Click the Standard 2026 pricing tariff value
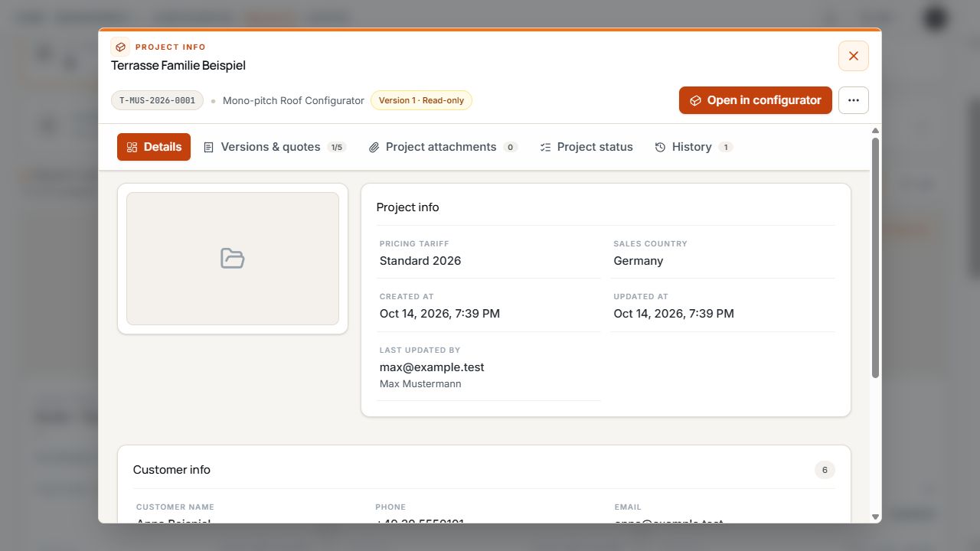The height and width of the screenshot is (551, 980). pyautogui.click(x=420, y=261)
